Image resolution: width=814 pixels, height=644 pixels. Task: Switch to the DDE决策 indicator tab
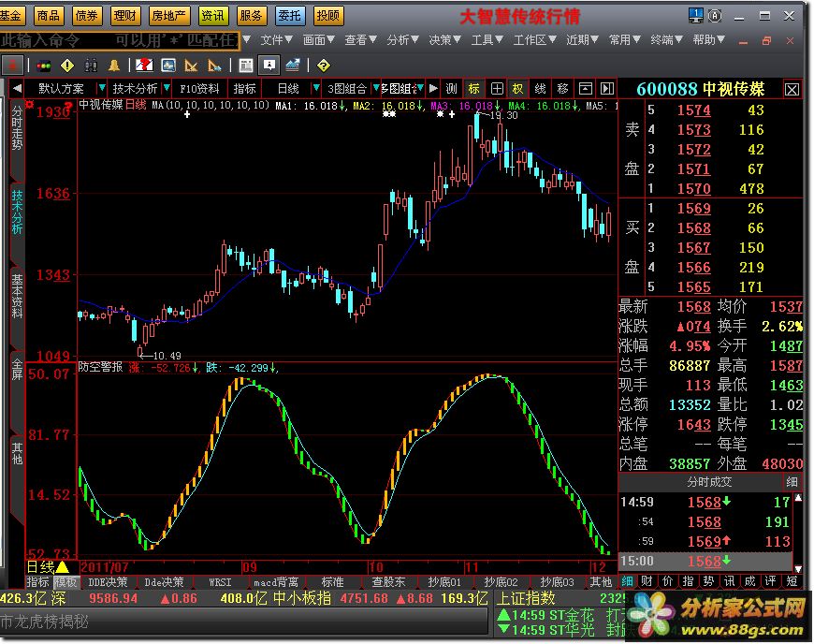coord(108,582)
